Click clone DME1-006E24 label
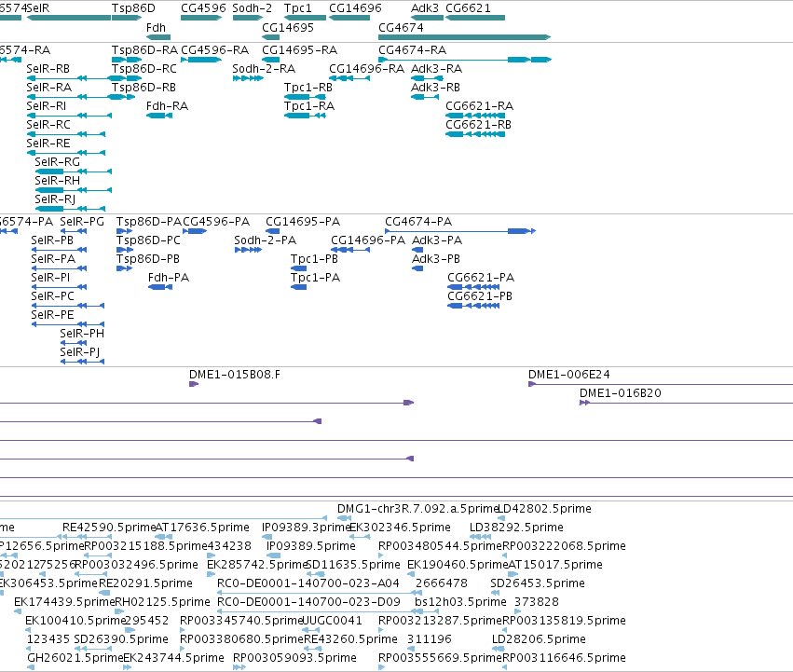The height and width of the screenshot is (672, 793). (x=569, y=375)
